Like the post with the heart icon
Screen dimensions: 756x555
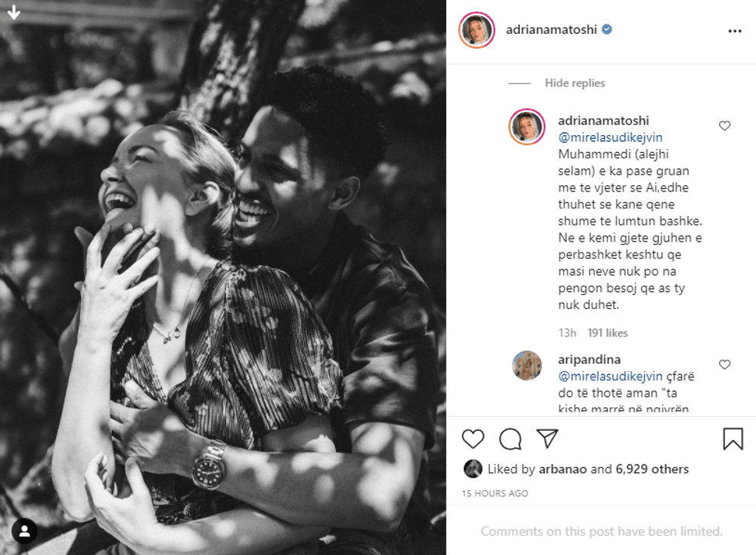(x=473, y=439)
